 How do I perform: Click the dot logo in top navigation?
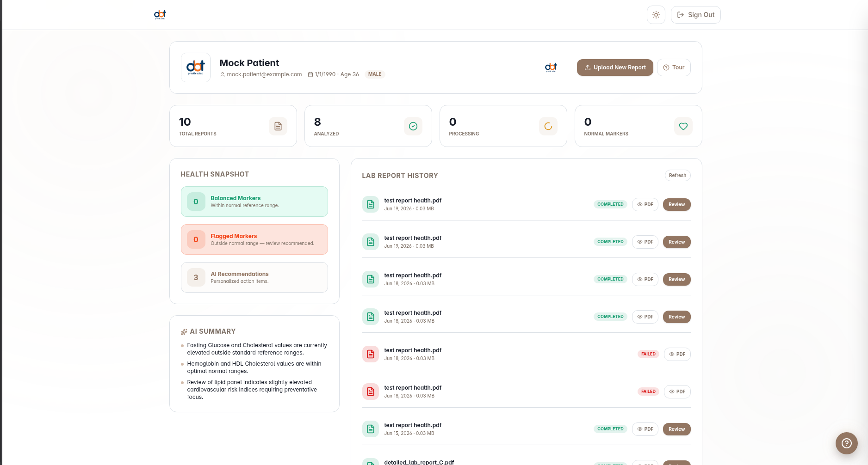160,15
